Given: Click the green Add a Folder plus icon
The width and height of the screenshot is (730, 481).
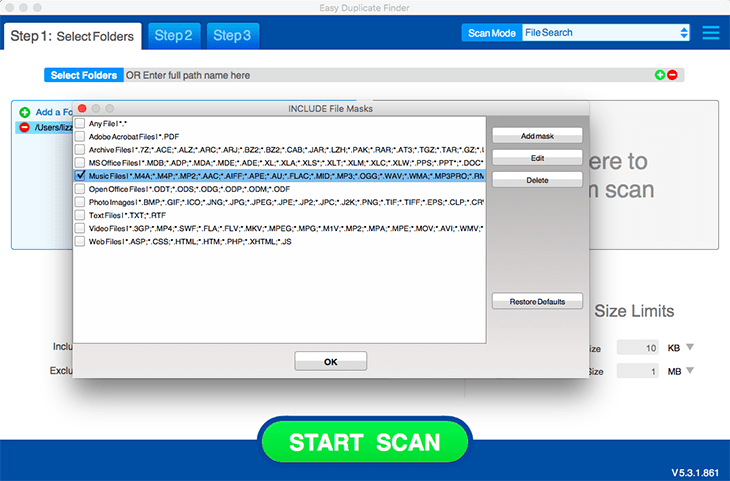Looking at the screenshot, I should (25, 112).
